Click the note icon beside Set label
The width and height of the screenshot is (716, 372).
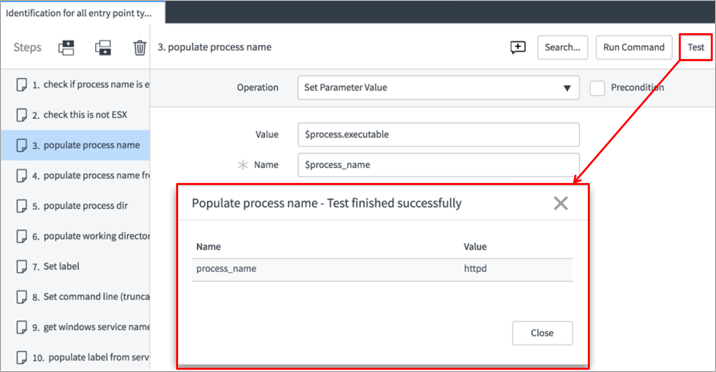(x=21, y=267)
